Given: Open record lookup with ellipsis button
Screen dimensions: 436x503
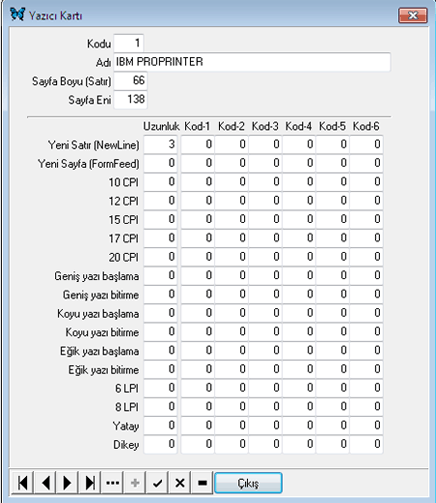Looking at the screenshot, I should tap(112, 482).
